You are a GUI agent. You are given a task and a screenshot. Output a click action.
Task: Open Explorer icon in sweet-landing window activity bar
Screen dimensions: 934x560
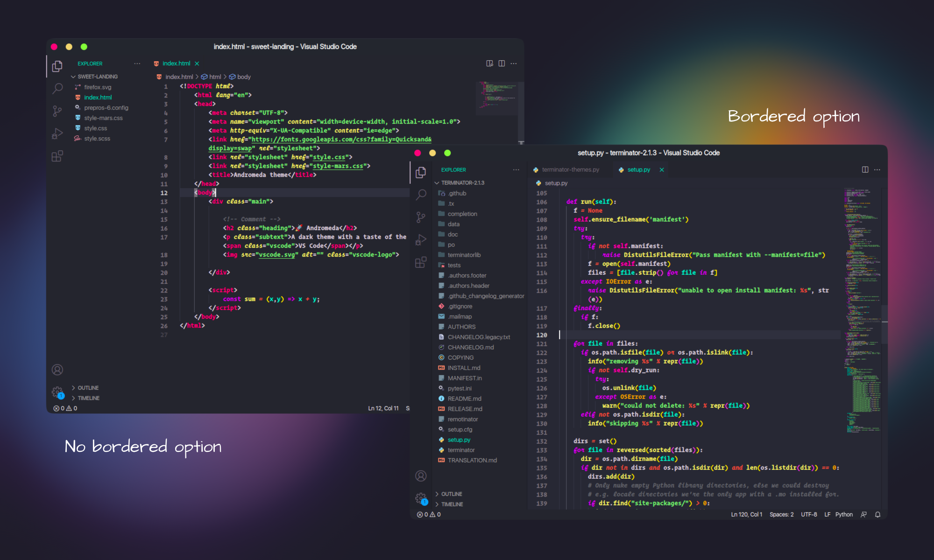[57, 66]
